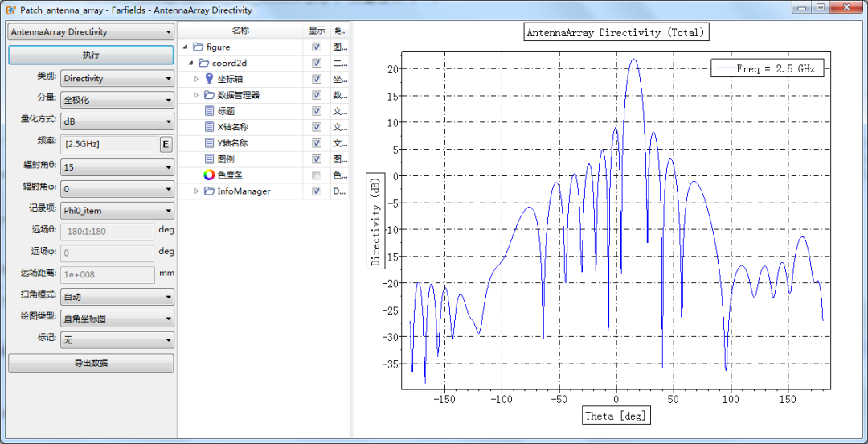This screenshot has height=444, width=868.
Task: Collapse the figure tree node
Action: point(185,47)
